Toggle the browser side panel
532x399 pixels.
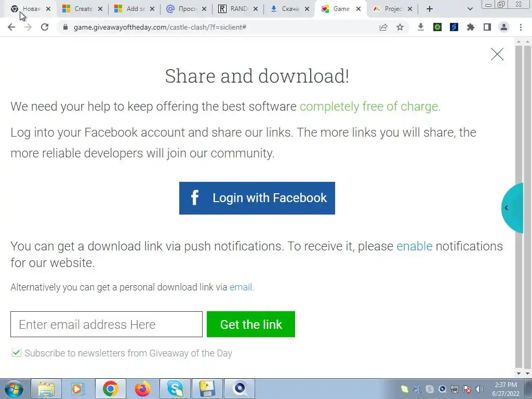487,27
